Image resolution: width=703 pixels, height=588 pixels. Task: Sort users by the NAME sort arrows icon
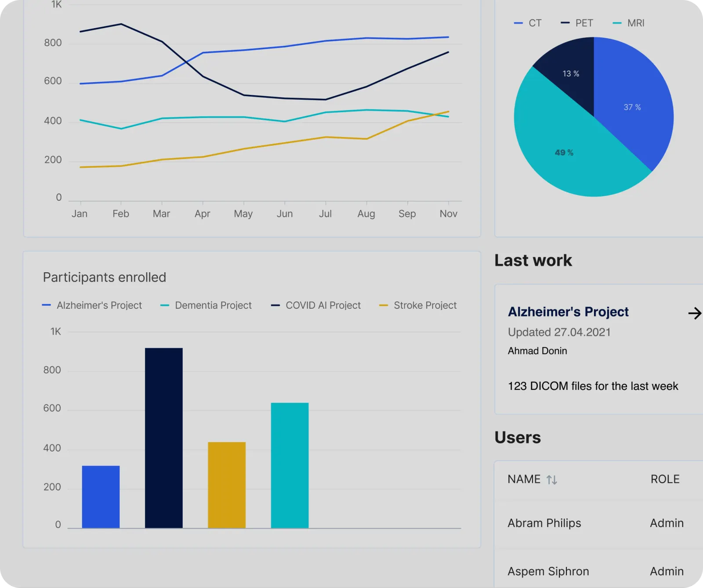tap(551, 480)
